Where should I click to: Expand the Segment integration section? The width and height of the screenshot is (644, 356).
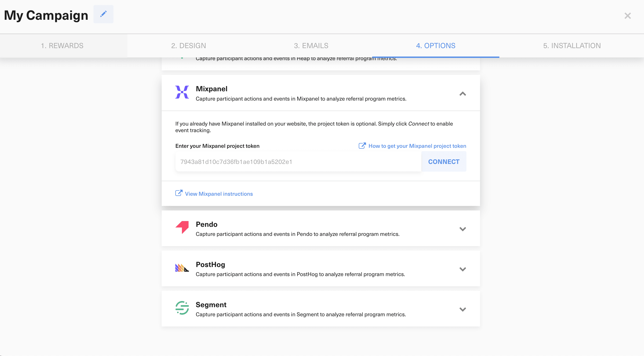(x=463, y=309)
